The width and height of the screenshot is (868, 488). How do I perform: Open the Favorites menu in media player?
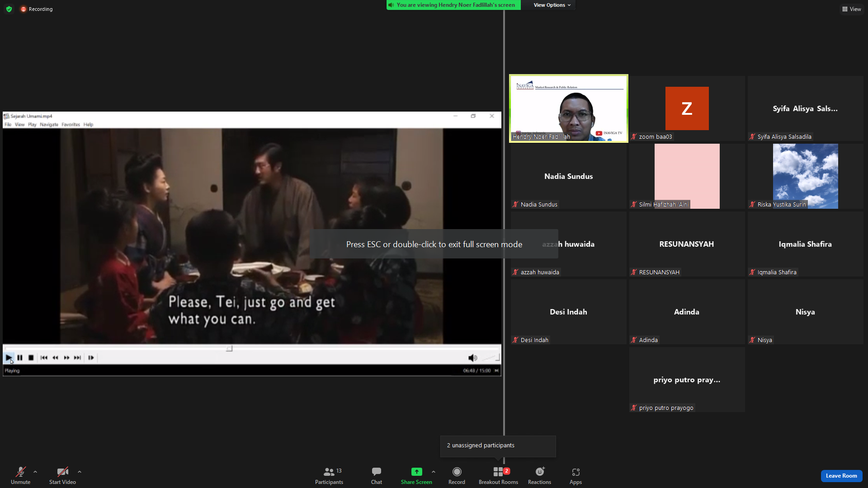(x=71, y=125)
